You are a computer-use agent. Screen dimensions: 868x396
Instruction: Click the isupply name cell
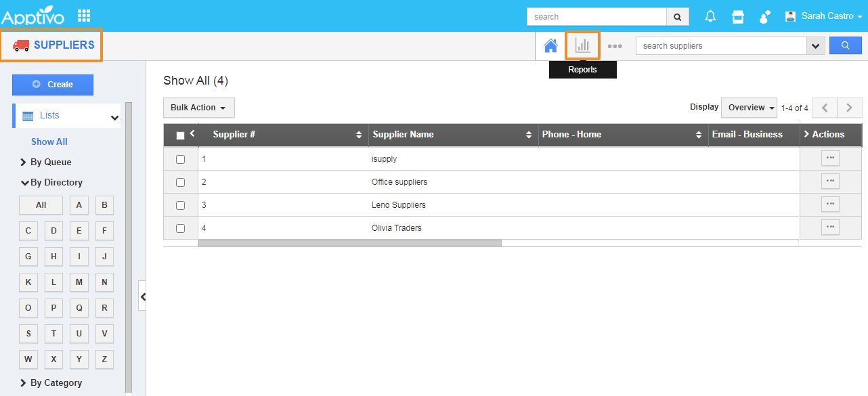coord(384,159)
